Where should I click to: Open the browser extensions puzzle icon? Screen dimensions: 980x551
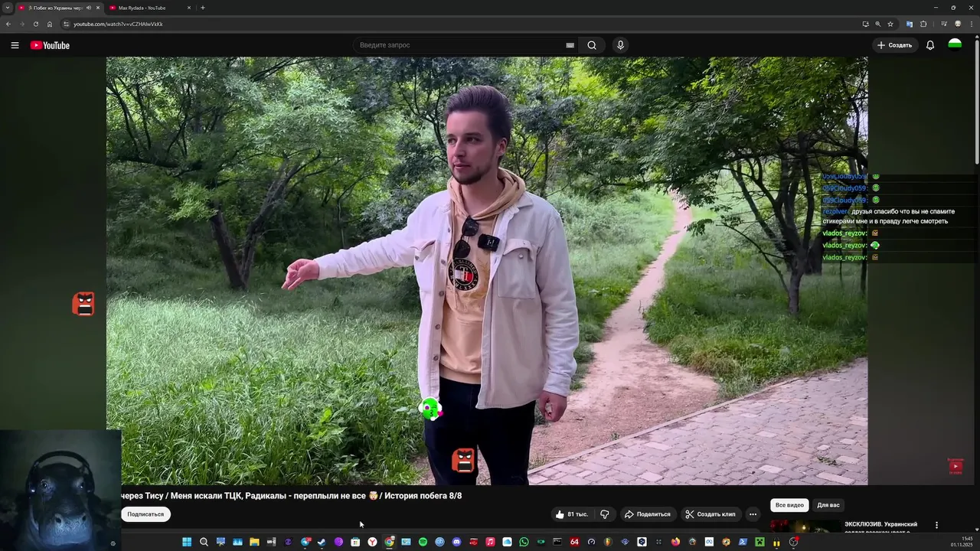(923, 24)
